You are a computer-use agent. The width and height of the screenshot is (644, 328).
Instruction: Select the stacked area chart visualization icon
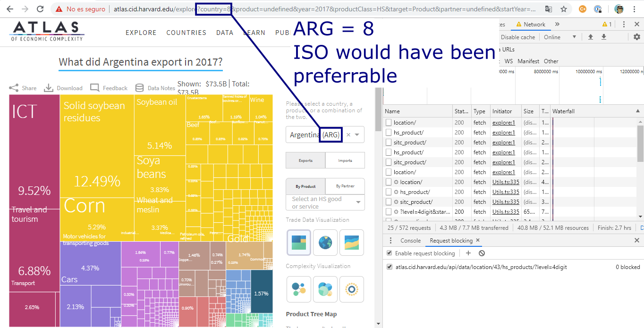tap(351, 242)
